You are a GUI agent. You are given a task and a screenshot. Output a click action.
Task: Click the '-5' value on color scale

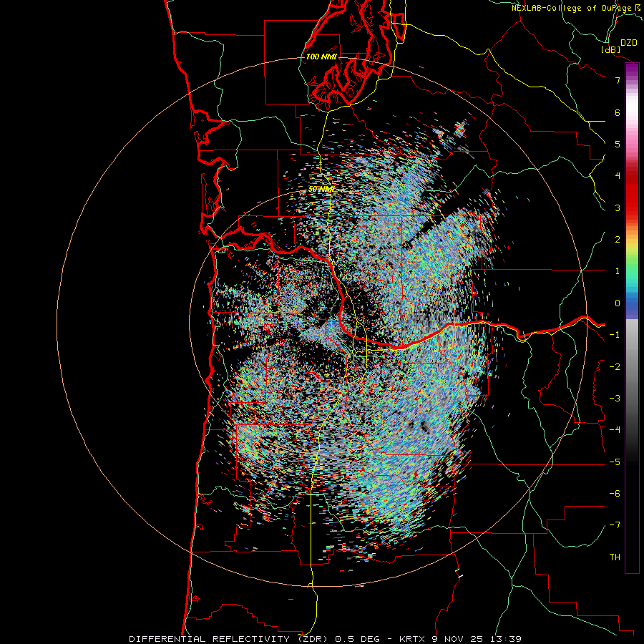point(615,462)
